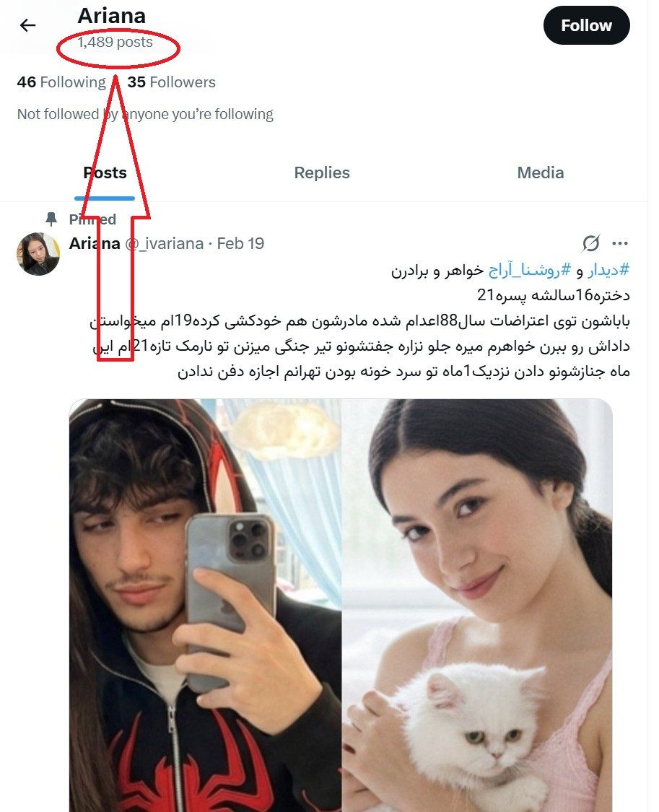Open the three-dot more menu on post
Screen dimensions: 659x812
[619, 243]
